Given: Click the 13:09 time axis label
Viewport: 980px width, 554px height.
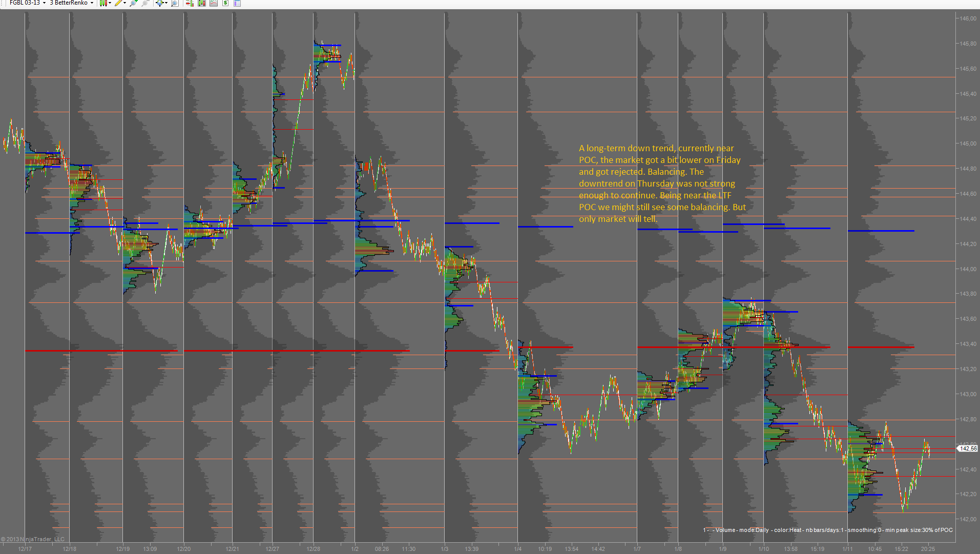Looking at the screenshot, I should coord(150,549).
